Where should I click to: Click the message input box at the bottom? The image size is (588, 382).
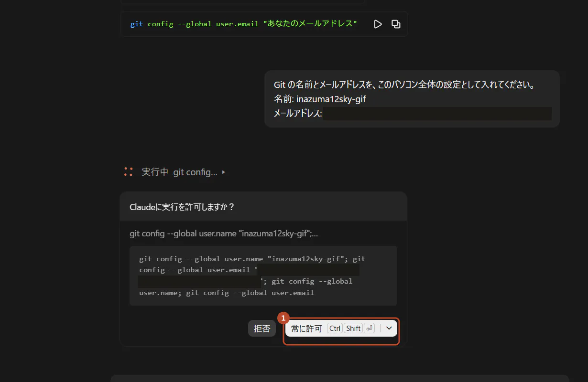pos(339,378)
